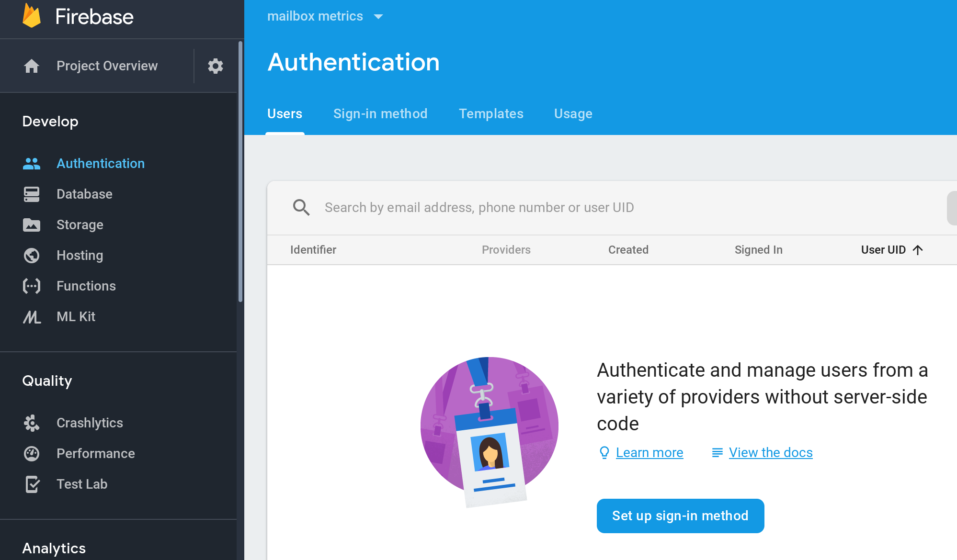Click the Performance gauge icon

[x=32, y=454]
